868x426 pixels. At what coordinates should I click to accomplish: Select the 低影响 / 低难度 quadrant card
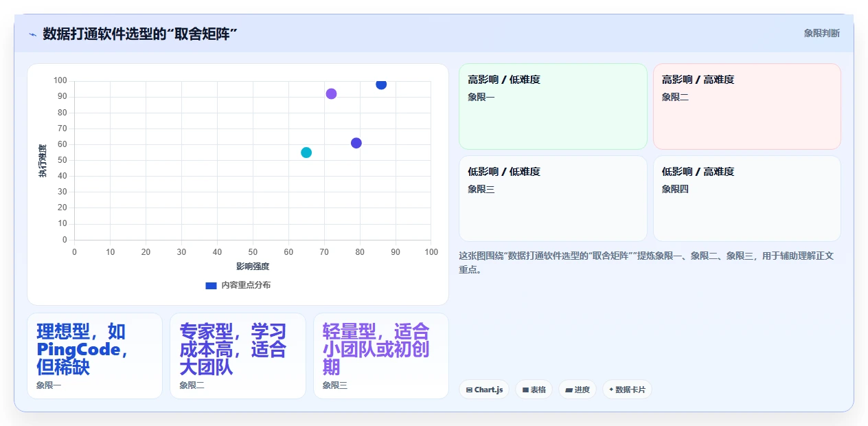553,199
